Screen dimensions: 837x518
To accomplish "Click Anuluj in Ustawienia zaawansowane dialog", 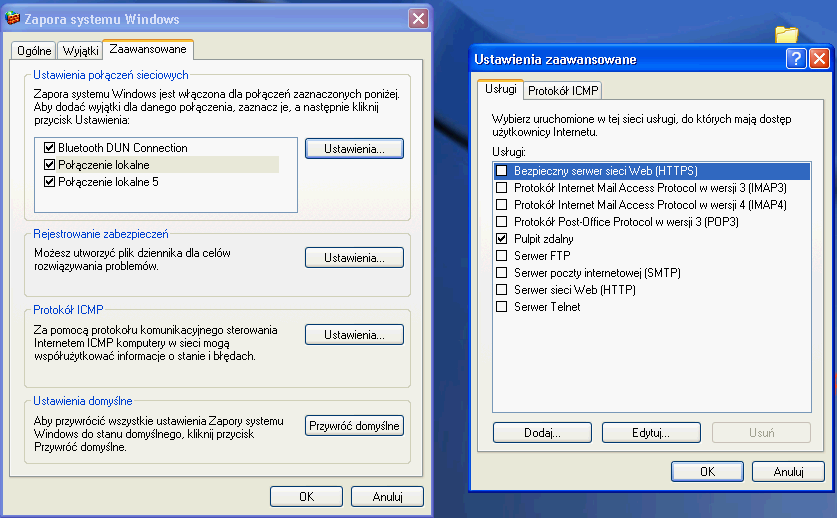I will point(788,472).
